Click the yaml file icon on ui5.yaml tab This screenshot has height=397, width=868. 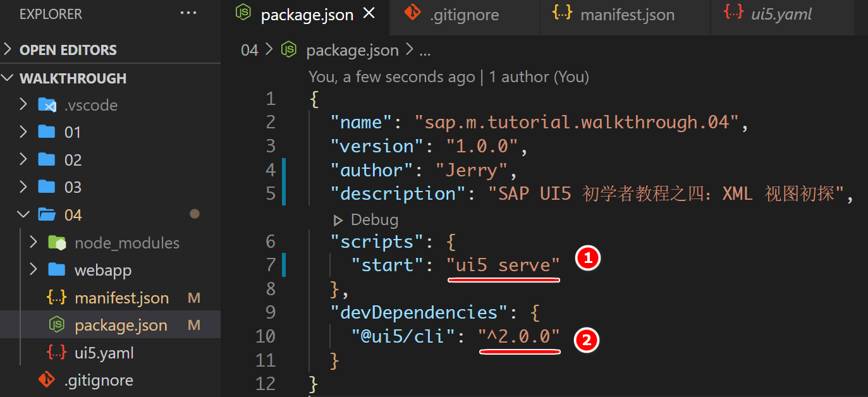coord(733,14)
